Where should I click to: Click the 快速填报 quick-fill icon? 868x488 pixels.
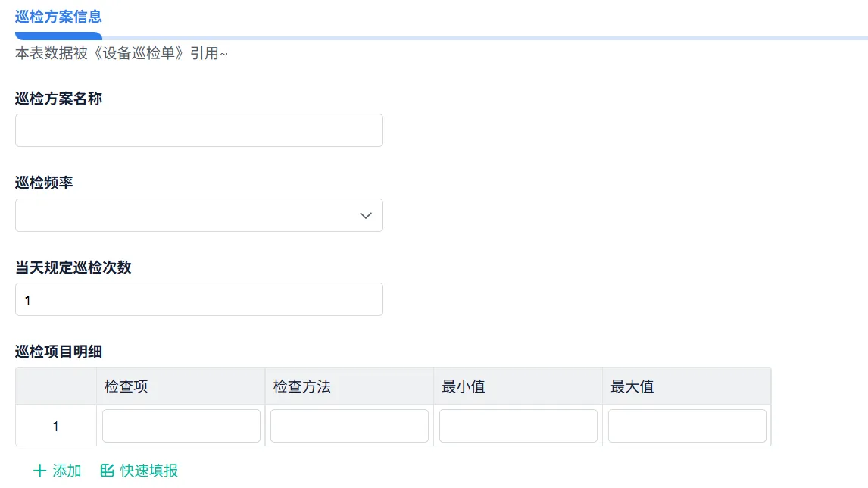[106, 470]
